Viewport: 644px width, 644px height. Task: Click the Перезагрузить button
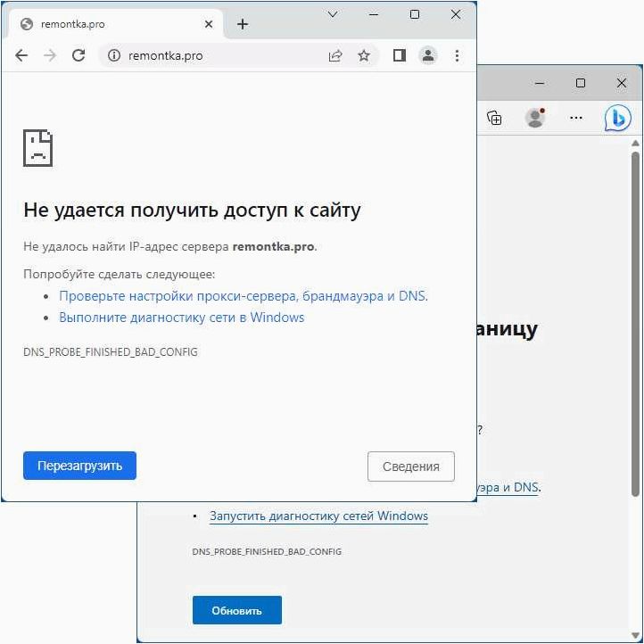[79, 466]
